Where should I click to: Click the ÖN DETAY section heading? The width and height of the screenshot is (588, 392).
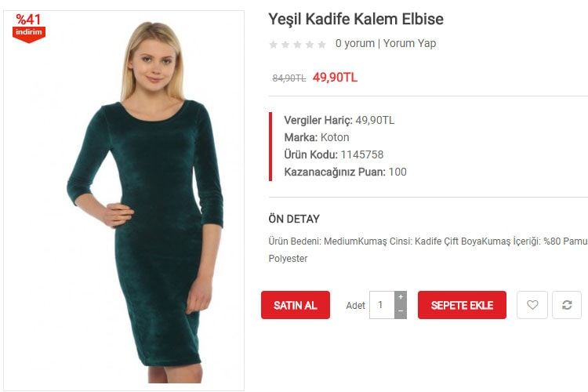(x=294, y=219)
